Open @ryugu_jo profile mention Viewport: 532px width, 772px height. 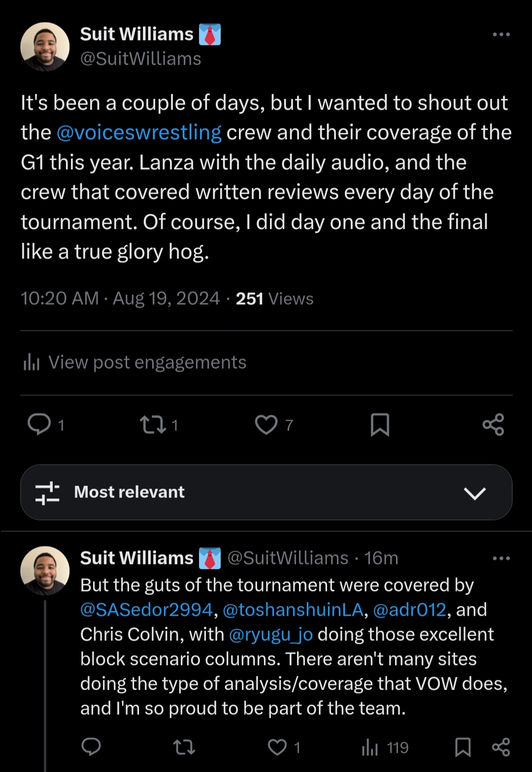[x=271, y=634]
